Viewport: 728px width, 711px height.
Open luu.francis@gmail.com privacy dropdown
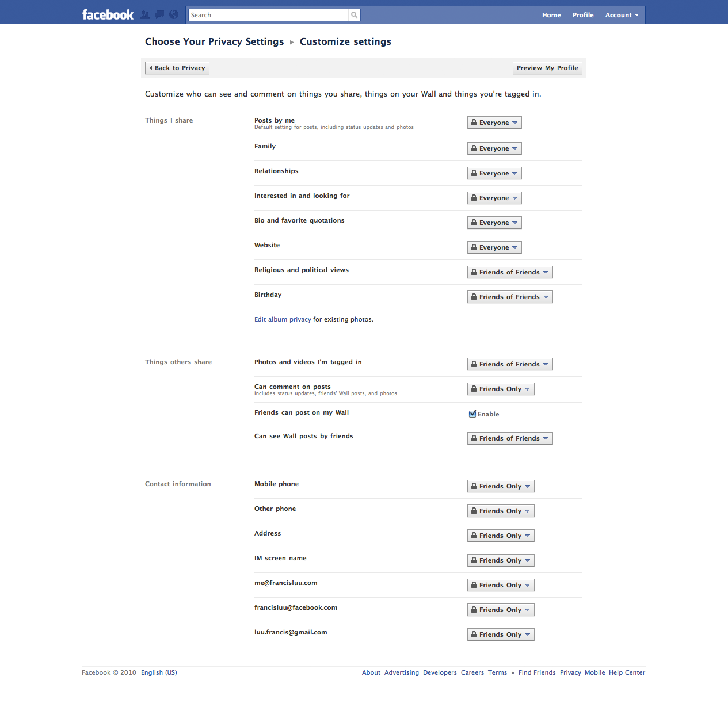501,634
